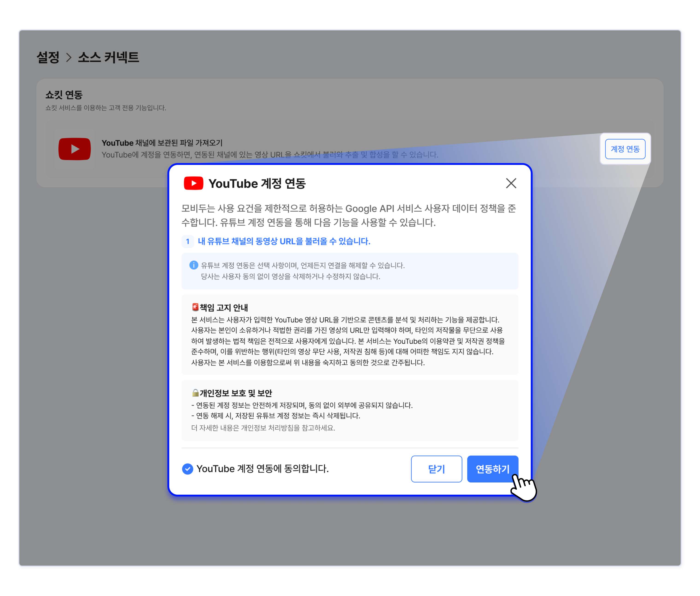Click the 'YouTube 계정 연동에 동의합니다.' label

(x=262, y=469)
